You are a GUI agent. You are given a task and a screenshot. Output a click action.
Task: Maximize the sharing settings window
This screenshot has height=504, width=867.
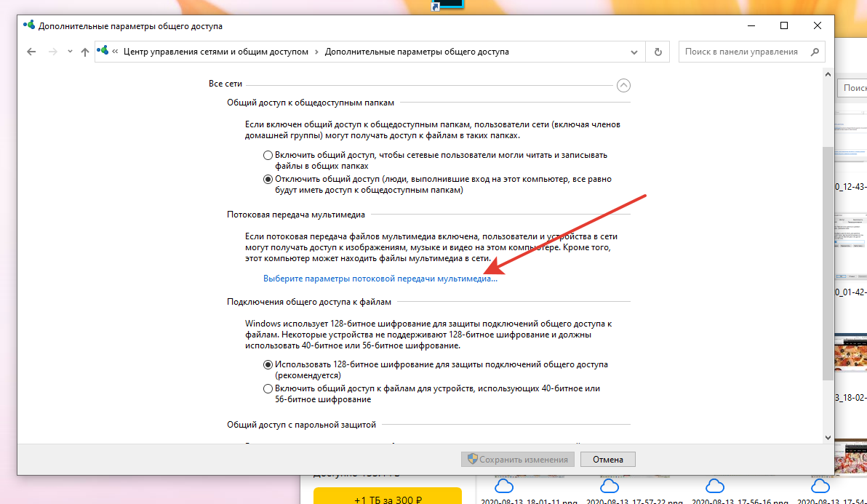pyautogui.click(x=784, y=25)
